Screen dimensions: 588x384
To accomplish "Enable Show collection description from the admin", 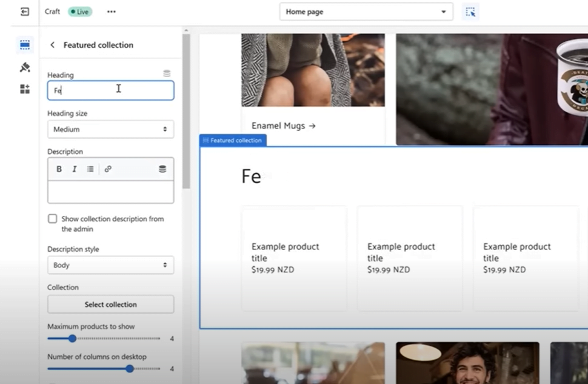I will tap(53, 219).
